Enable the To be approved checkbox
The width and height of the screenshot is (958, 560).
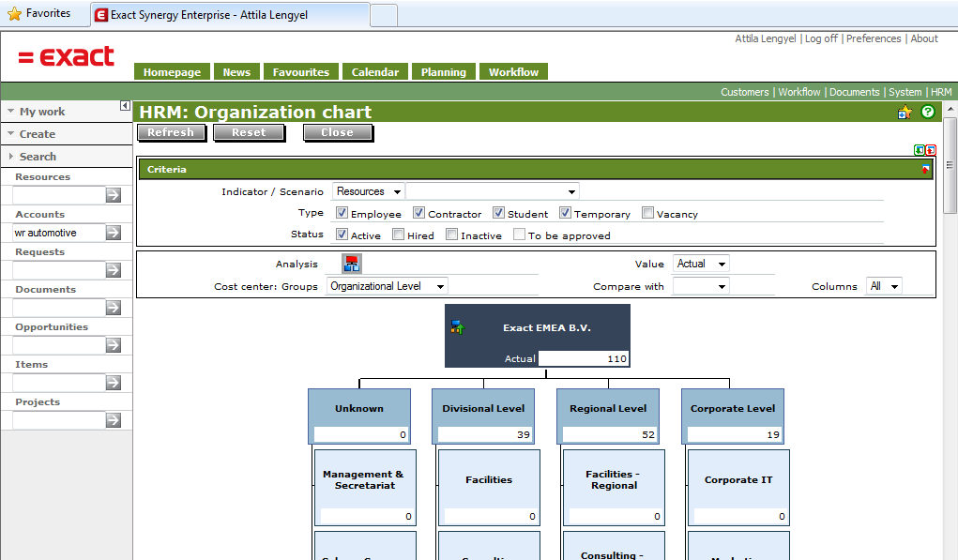tap(519, 234)
